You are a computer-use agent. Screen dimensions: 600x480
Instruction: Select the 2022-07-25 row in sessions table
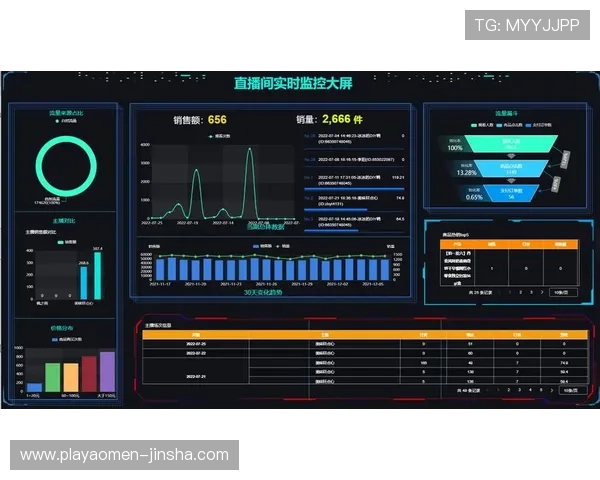pos(195,344)
